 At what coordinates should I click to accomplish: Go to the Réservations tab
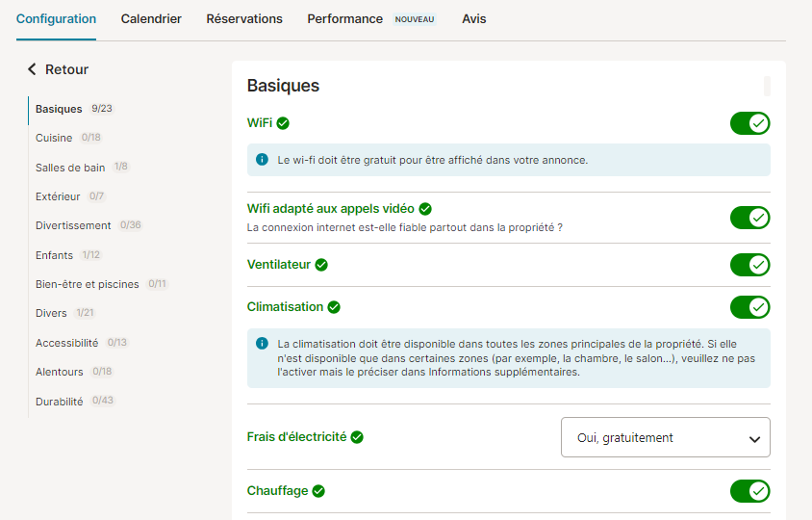pos(244,19)
